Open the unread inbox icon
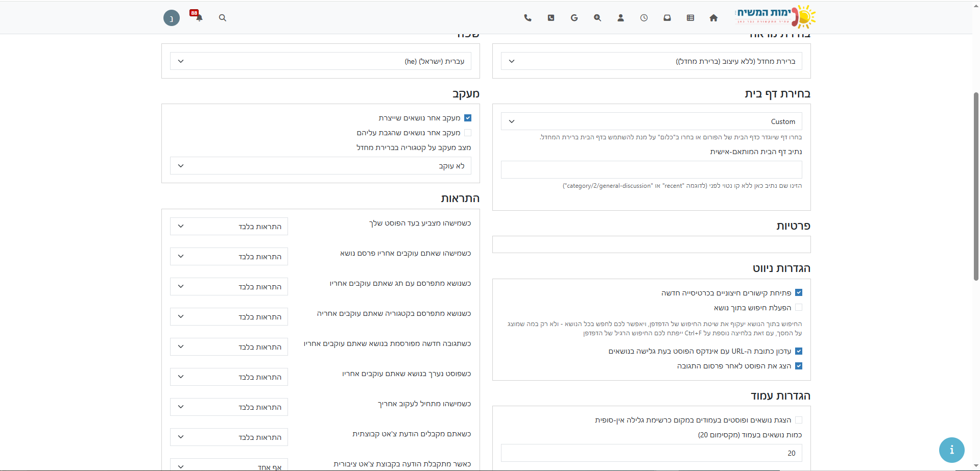This screenshot has width=980, height=471. coord(667,18)
